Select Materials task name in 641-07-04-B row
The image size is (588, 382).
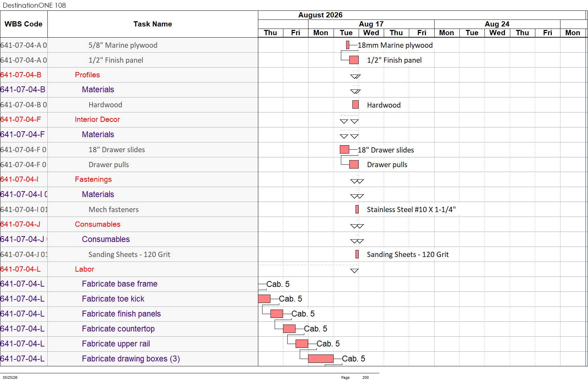98,89
